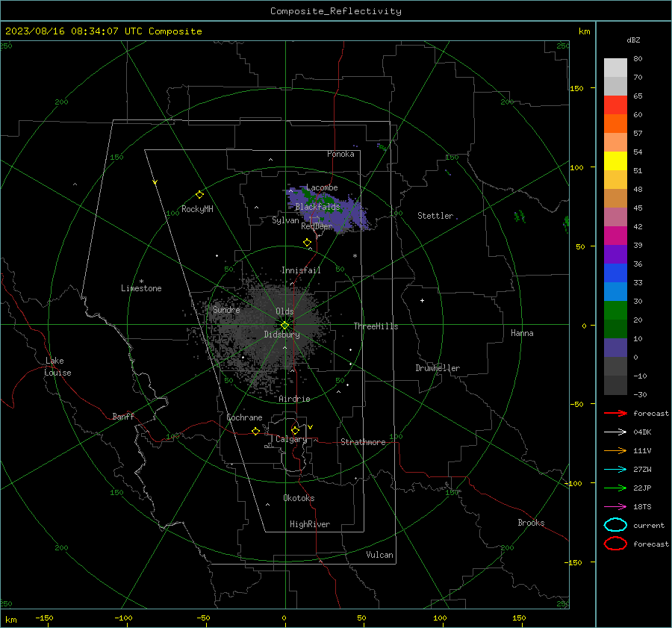Click the Banff city label
This screenshot has height=628, width=672.
tap(123, 417)
